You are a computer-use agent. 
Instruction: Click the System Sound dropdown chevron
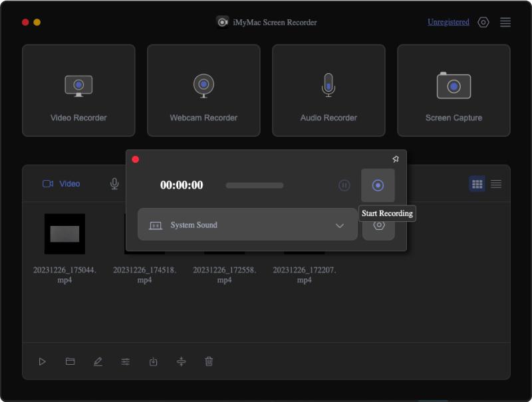tap(340, 225)
